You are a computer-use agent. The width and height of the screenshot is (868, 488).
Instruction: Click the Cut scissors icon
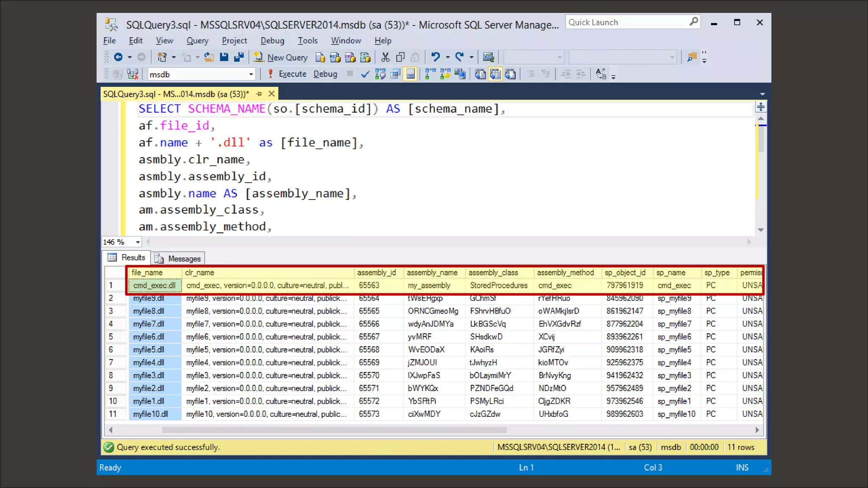point(385,57)
